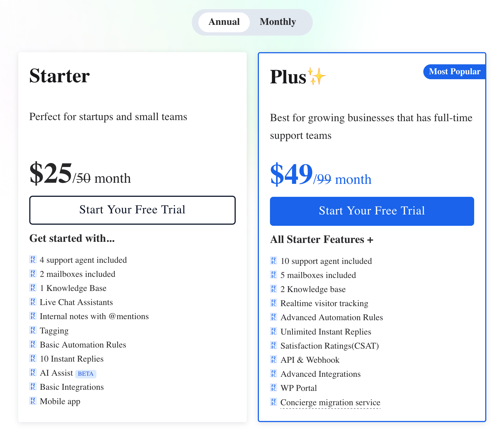Expand info on 'AI Assist BETA' badge
The width and height of the screenshot is (504, 440).
[86, 373]
